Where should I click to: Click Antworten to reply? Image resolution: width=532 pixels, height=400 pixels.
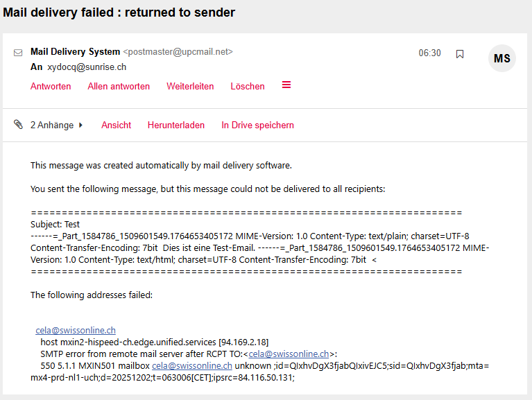pos(51,87)
